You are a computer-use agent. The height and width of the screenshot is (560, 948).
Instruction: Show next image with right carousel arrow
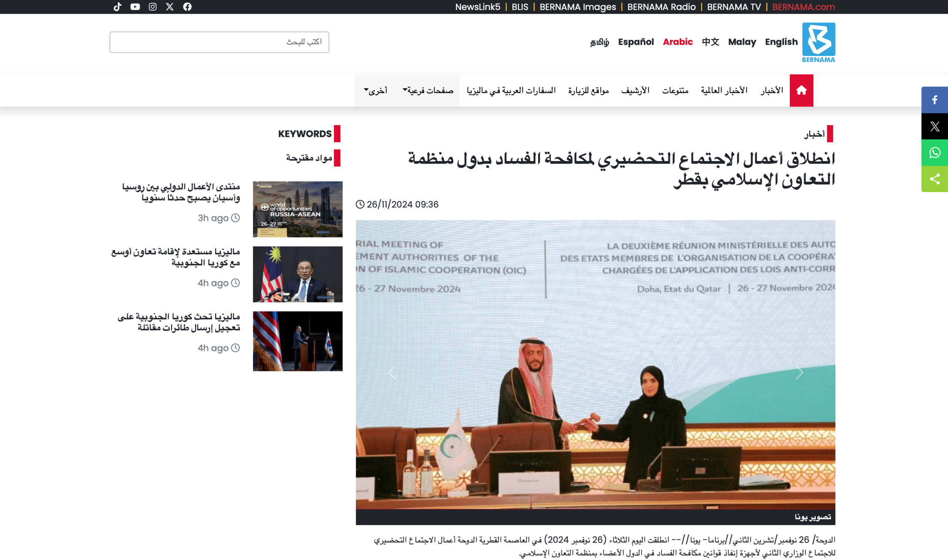[x=799, y=372]
